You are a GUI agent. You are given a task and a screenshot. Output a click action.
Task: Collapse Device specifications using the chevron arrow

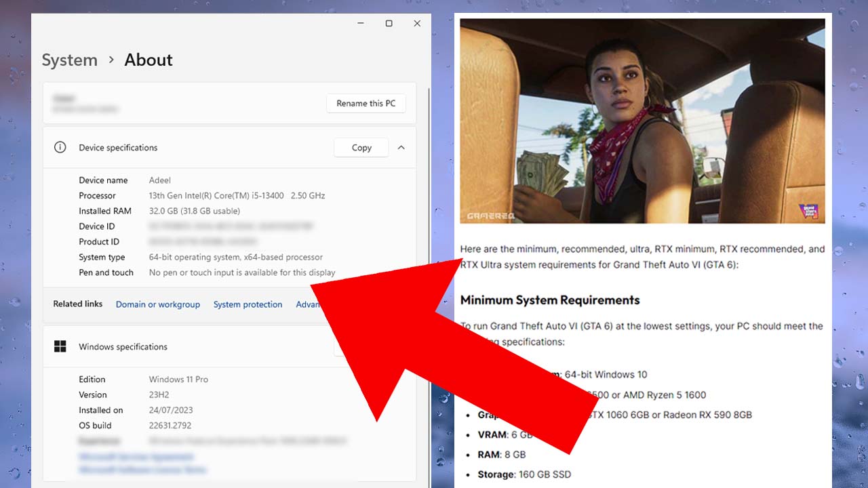click(x=401, y=147)
